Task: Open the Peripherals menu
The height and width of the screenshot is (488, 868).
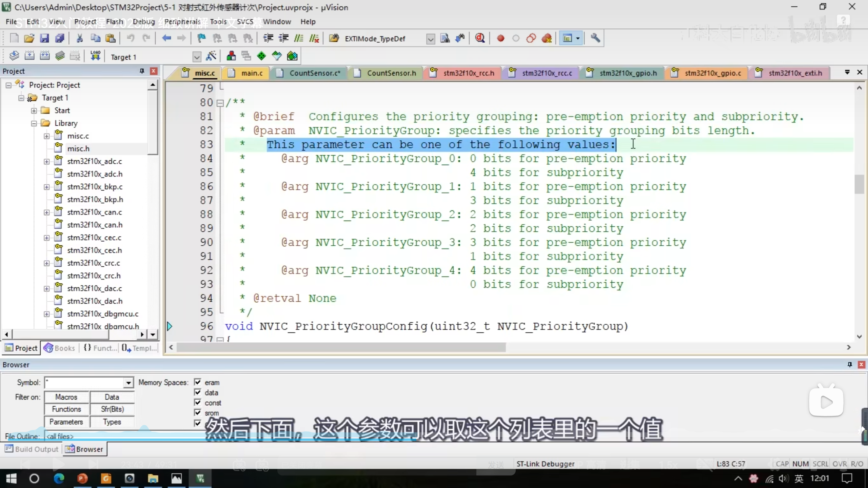Action: point(182,22)
